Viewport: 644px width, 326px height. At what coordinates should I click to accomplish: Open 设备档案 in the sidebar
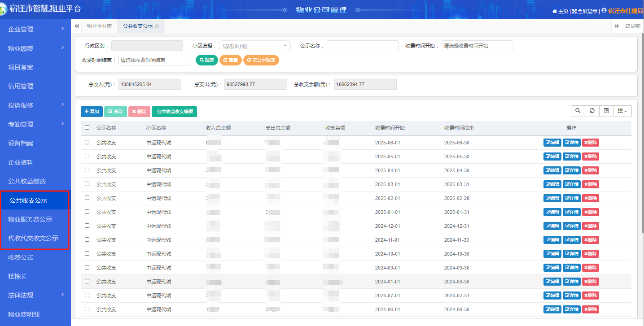pos(35,143)
